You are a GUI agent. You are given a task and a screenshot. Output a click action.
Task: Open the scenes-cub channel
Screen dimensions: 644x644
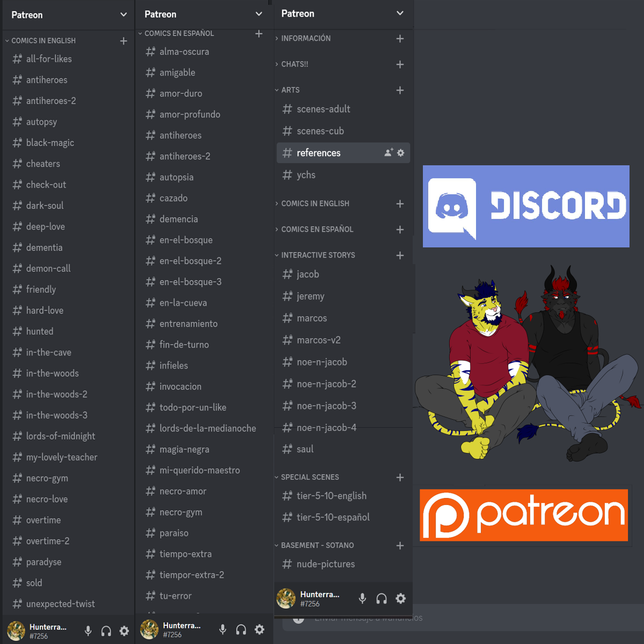click(x=343, y=131)
